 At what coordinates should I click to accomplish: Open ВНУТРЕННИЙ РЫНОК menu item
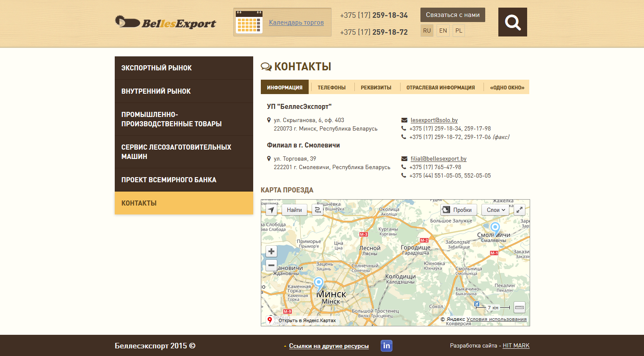click(x=184, y=91)
